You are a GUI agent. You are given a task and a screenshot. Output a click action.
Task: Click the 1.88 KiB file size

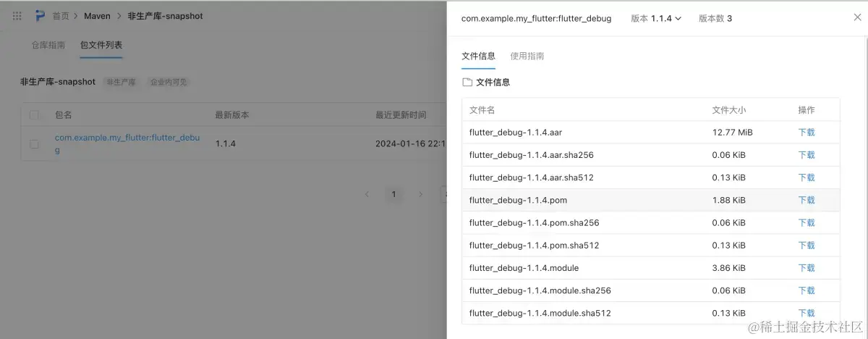click(729, 200)
